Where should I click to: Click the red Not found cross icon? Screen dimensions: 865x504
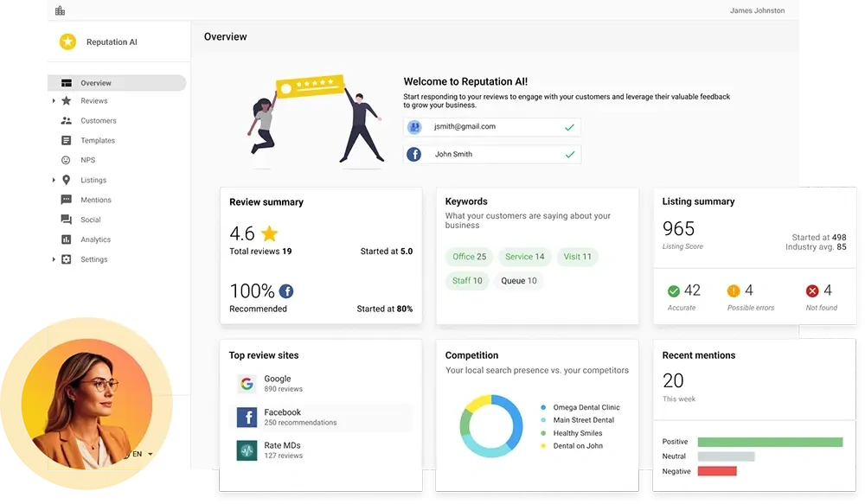tap(812, 290)
